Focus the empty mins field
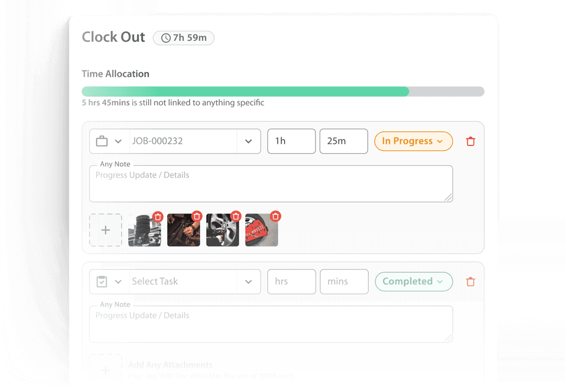 click(344, 282)
